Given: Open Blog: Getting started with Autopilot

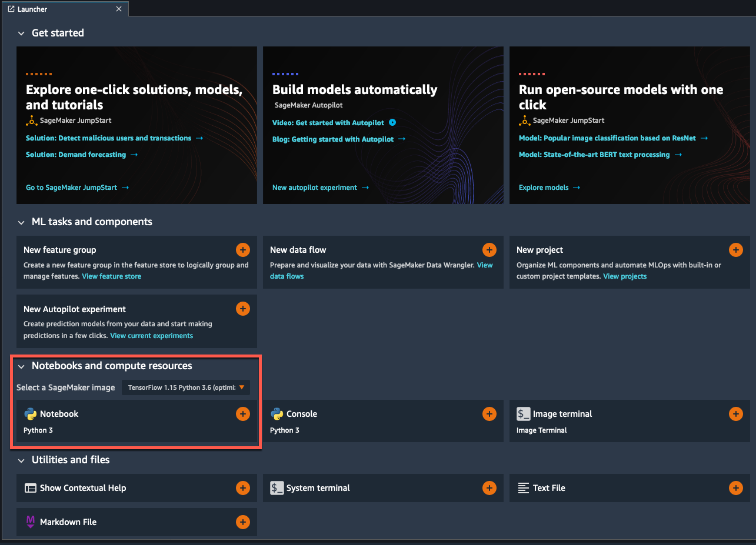Looking at the screenshot, I should pos(339,139).
